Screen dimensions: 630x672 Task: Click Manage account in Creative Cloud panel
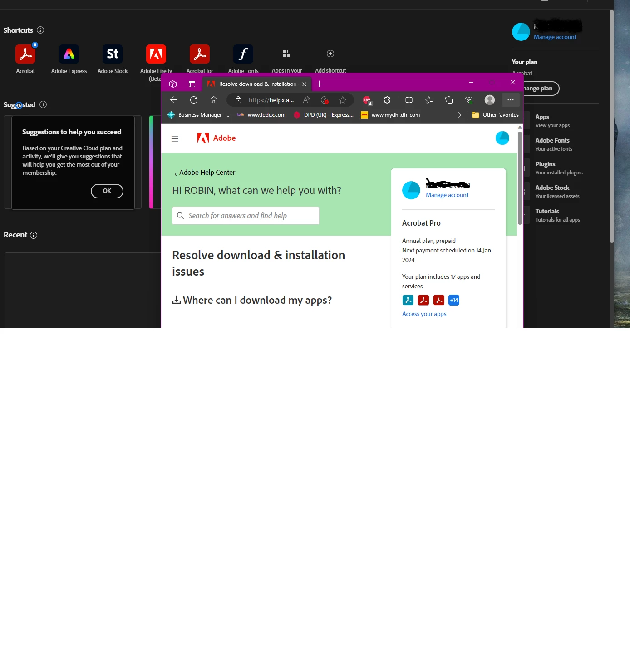555,37
